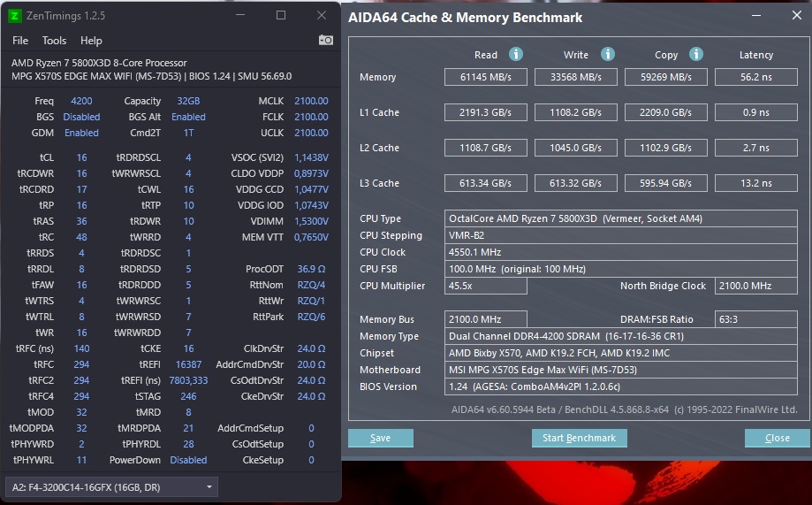Click the North Bridge Clock field 2100.0 MHz
This screenshot has height=505, width=812.
click(756, 286)
